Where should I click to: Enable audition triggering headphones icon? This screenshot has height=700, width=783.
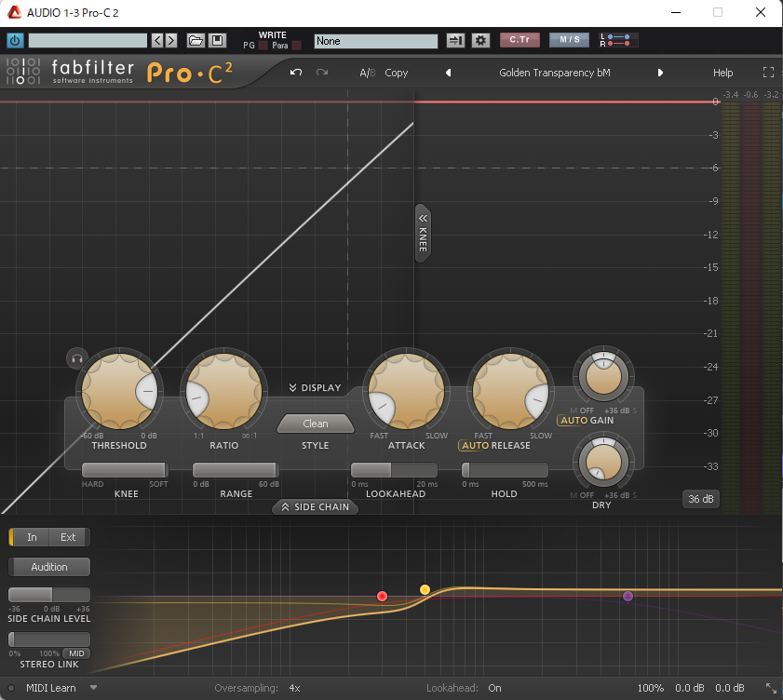pos(77,358)
